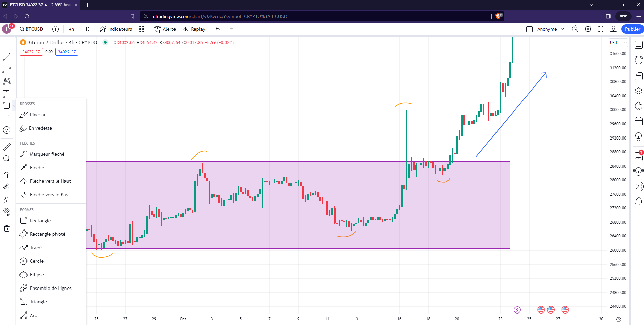Open layout setup square icon
Screen dimensions: 644x325
tap(529, 29)
